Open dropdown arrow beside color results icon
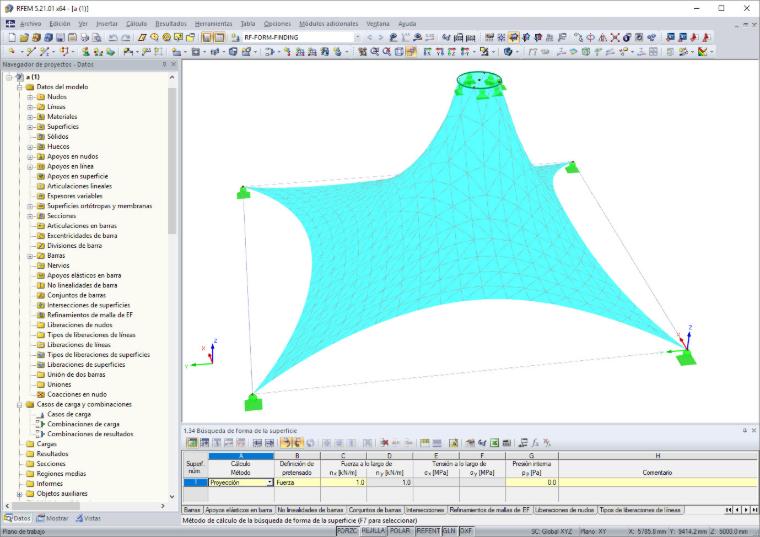760x537 pixels. [711, 51]
